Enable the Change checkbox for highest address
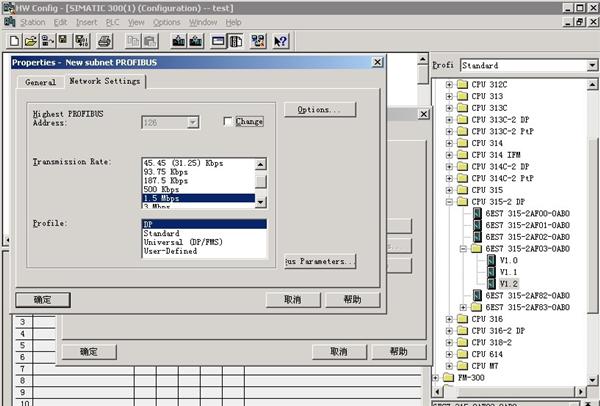Viewport: 600px width, 406px height. point(228,122)
